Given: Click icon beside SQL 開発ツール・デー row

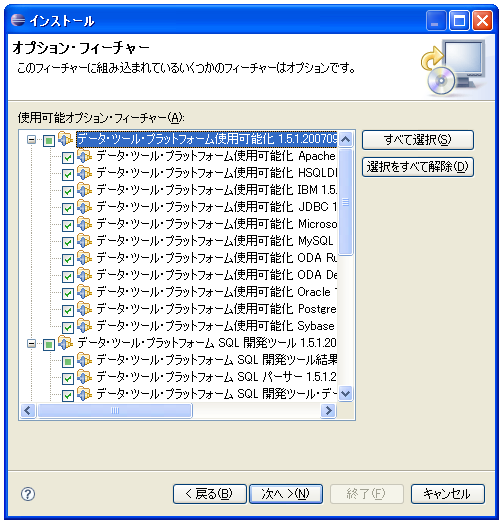Looking at the screenshot, I should coord(85,394).
